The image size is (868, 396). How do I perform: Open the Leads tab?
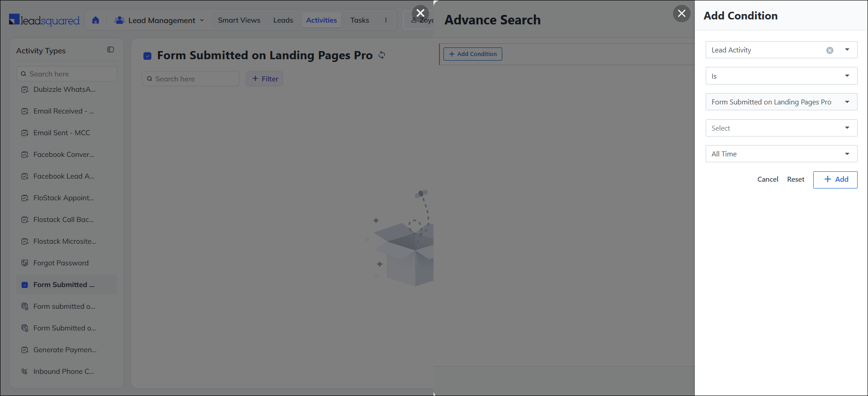coord(283,20)
